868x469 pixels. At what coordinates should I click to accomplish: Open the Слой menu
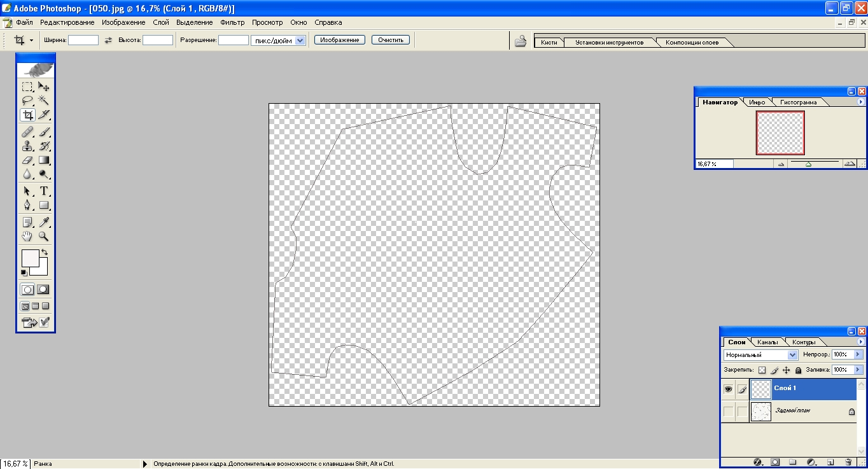click(161, 22)
